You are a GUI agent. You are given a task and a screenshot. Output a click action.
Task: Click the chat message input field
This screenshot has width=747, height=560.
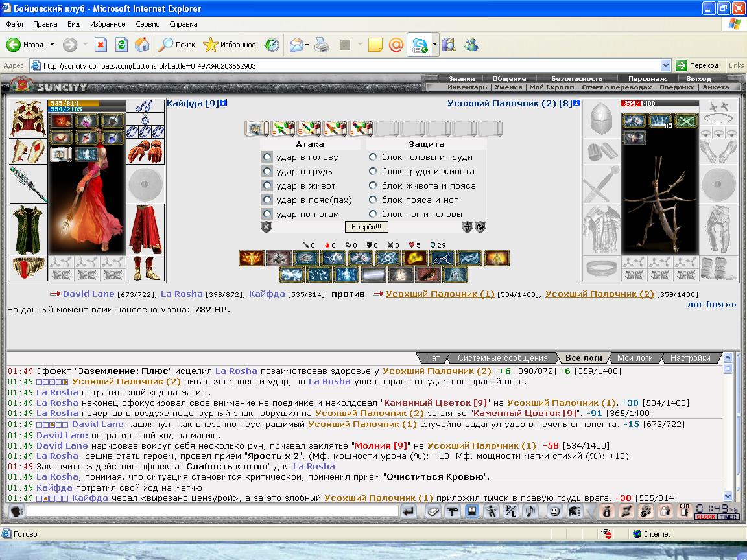213,511
